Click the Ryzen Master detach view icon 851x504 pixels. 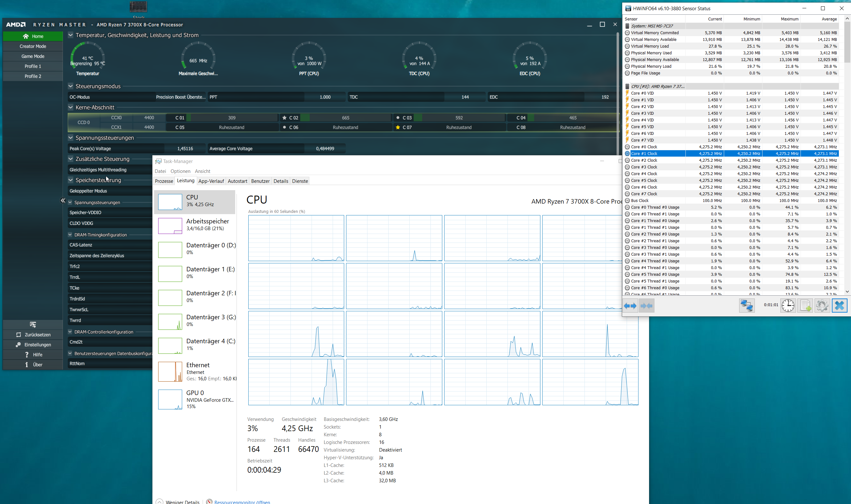click(33, 325)
